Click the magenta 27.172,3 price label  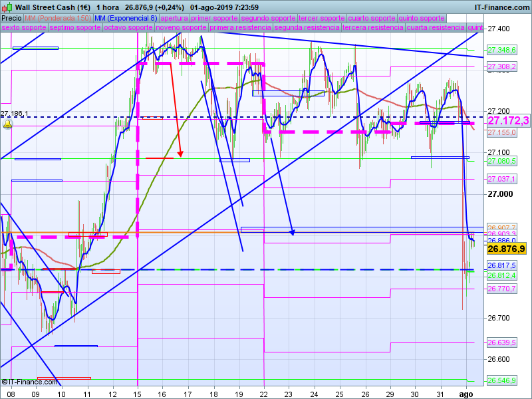508,120
